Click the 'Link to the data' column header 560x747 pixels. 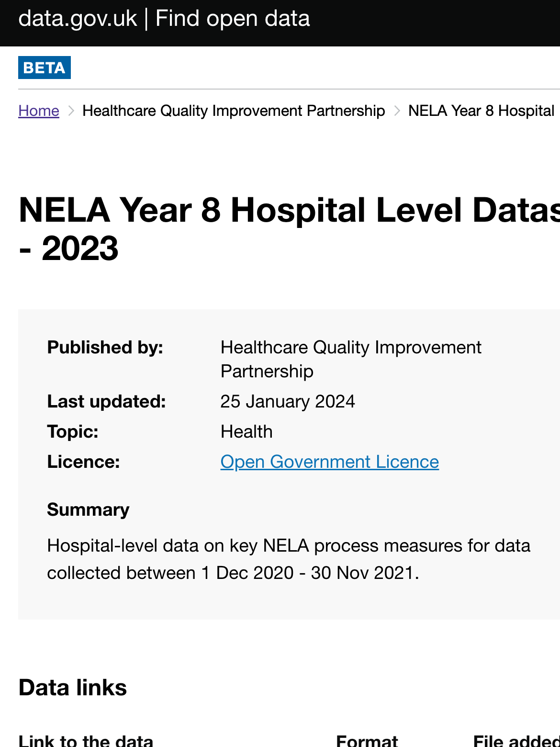86,740
